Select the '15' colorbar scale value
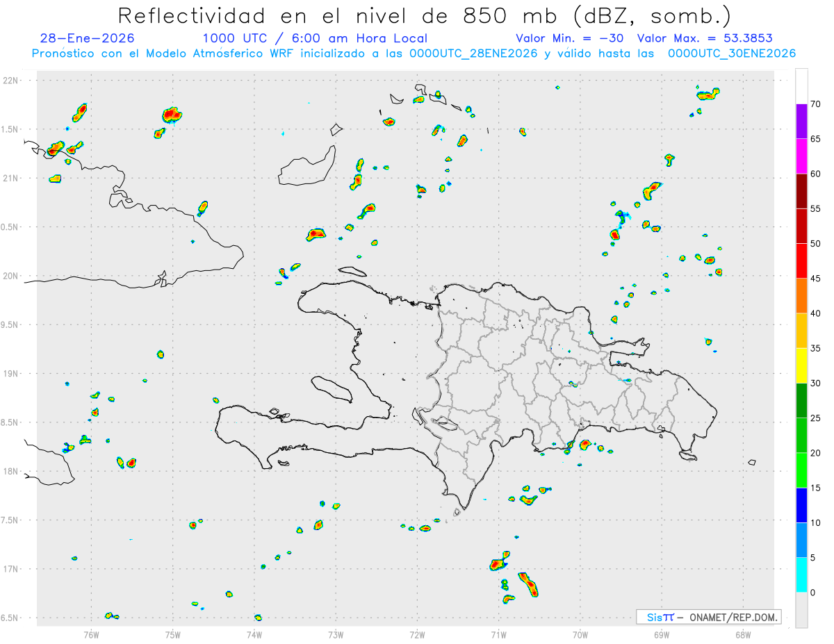The height and width of the screenshot is (644, 834). coord(815,488)
